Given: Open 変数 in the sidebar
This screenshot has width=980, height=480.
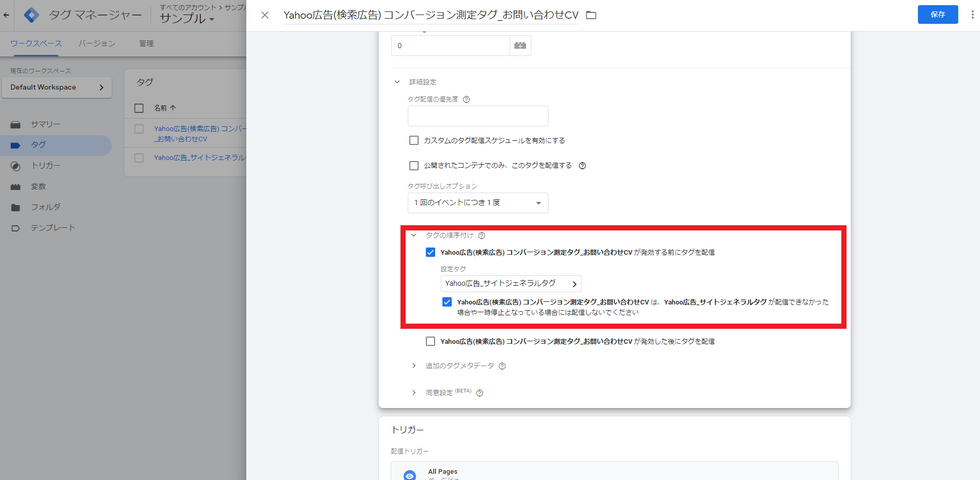Looking at the screenshot, I should (x=38, y=186).
